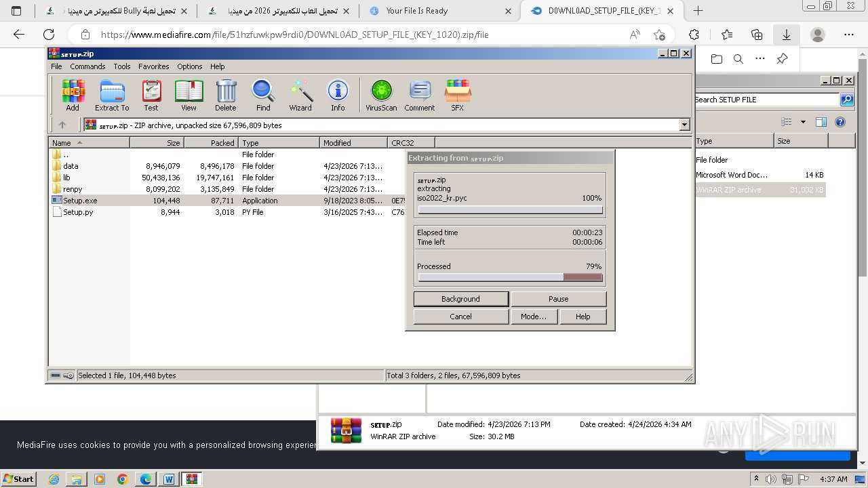The width and height of the screenshot is (868, 488).
Task: Click the browser address bar URL
Action: tap(294, 35)
